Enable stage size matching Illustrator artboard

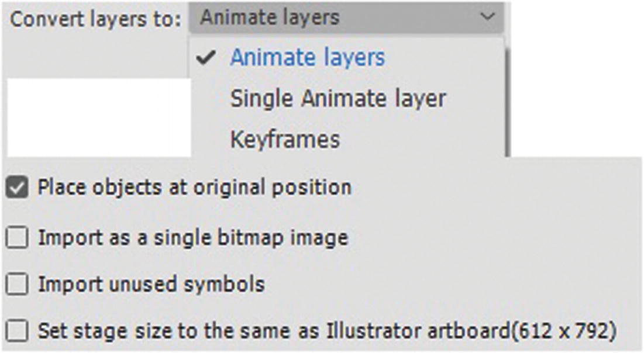18,330
